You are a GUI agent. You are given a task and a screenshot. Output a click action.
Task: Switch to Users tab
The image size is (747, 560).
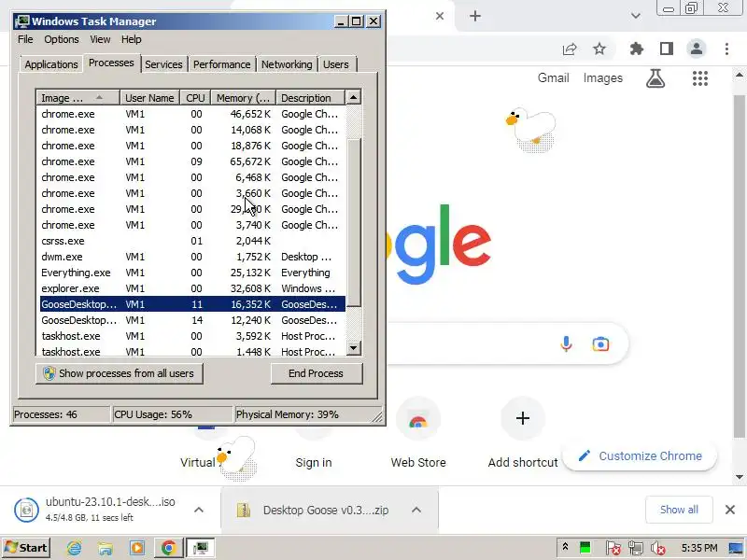click(336, 64)
